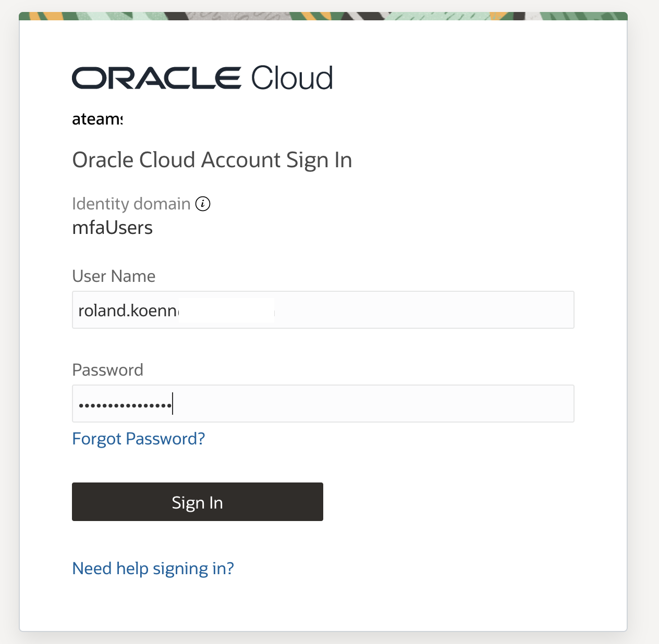Open the Forgot Password? link
This screenshot has width=659, height=644.
(x=138, y=439)
